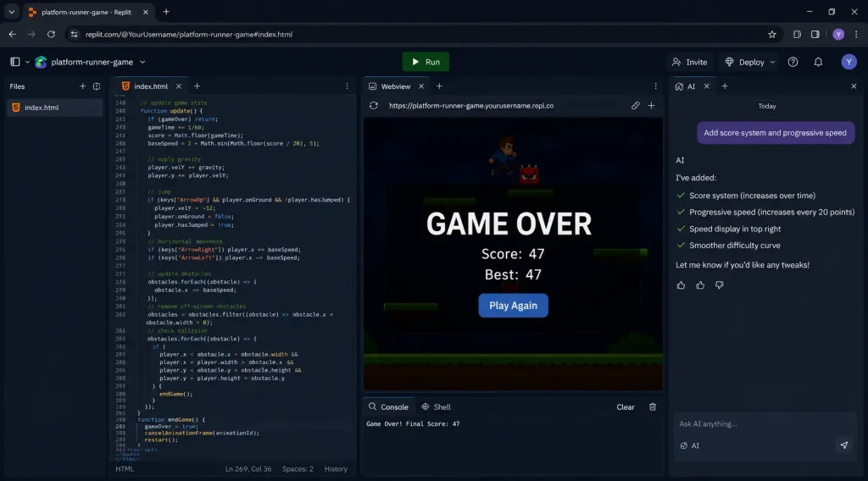Reload the webview preview
Image resolution: width=868 pixels, height=481 pixels.
coord(374,106)
